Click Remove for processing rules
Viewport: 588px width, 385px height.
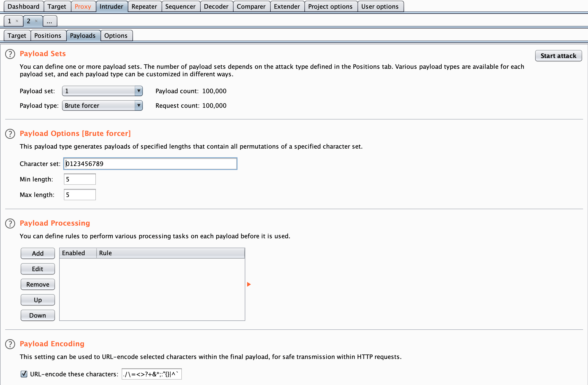pos(38,285)
